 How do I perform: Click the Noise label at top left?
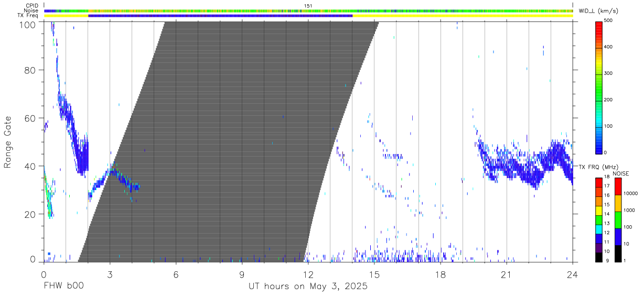pyautogui.click(x=31, y=10)
